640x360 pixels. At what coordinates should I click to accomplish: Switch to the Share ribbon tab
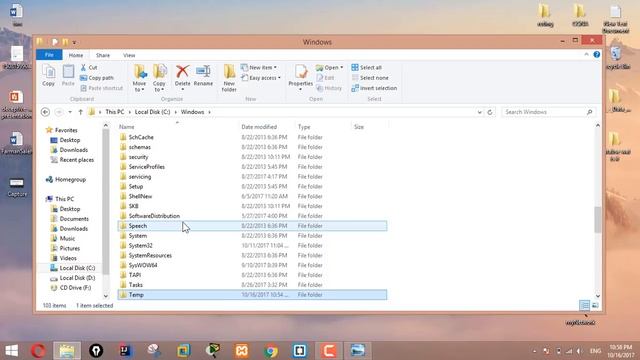click(103, 55)
